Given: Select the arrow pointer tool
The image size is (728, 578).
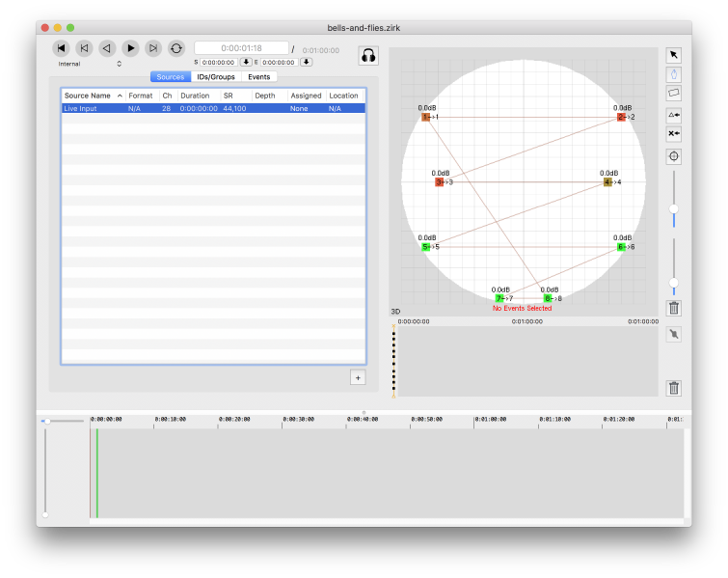Looking at the screenshot, I should click(674, 55).
